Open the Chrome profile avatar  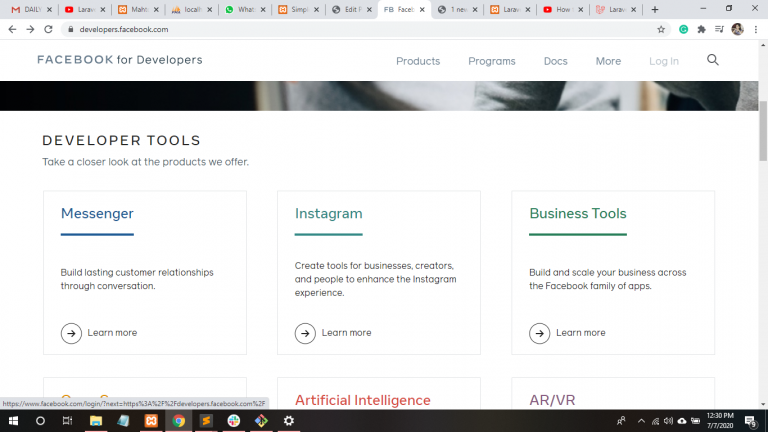(x=737, y=29)
